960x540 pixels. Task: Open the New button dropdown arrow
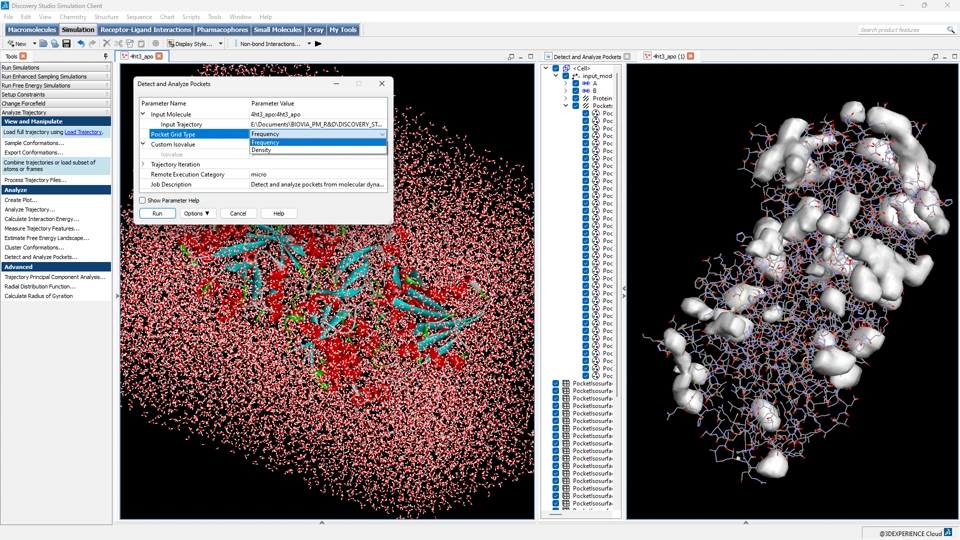point(34,43)
